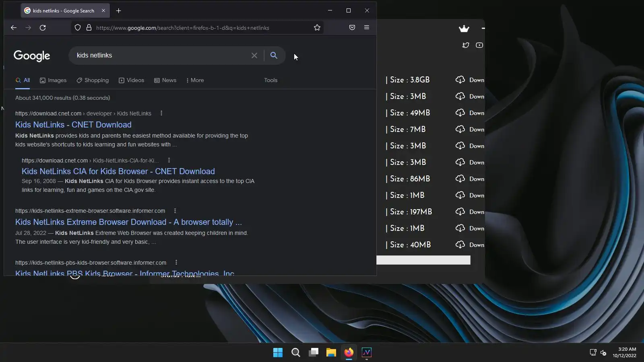644x362 pixels.
Task: Open the network status tray icon
Action: click(x=593, y=353)
